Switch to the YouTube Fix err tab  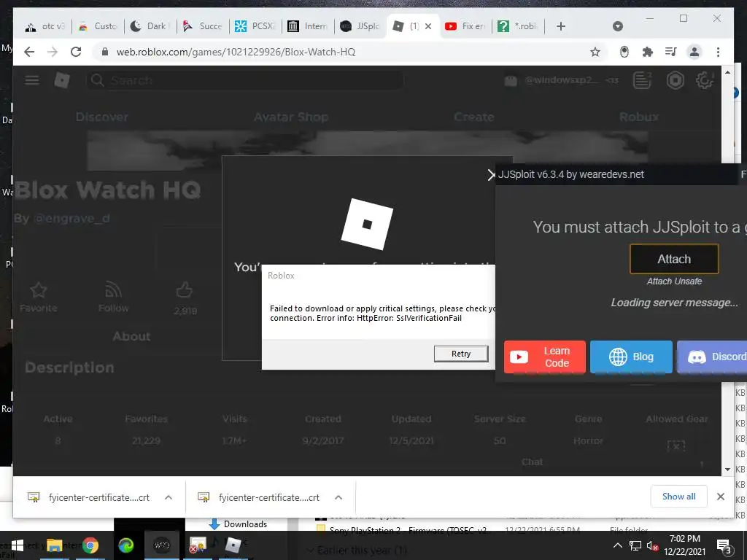tap(466, 26)
